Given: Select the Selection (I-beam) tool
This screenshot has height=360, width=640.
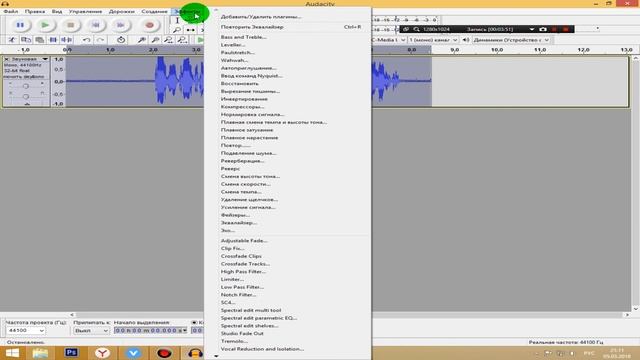Looking at the screenshot, I should (x=177, y=20).
